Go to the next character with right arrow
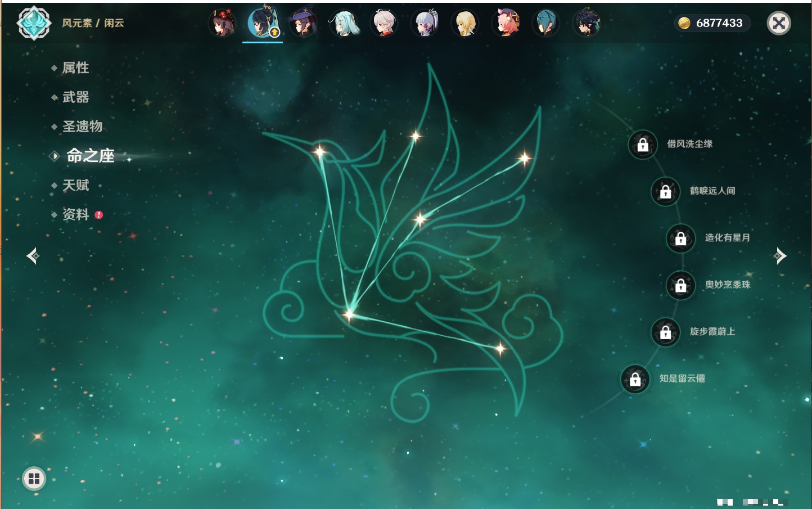 tap(780, 256)
